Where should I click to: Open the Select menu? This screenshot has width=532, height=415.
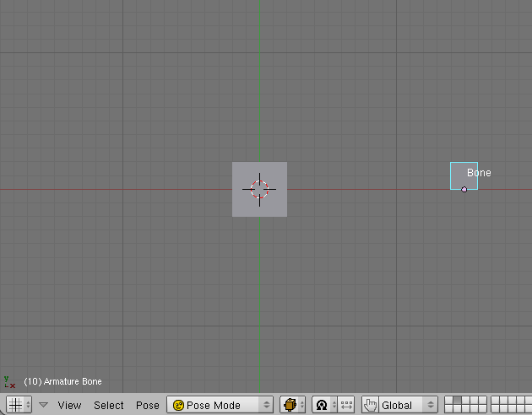pos(109,405)
